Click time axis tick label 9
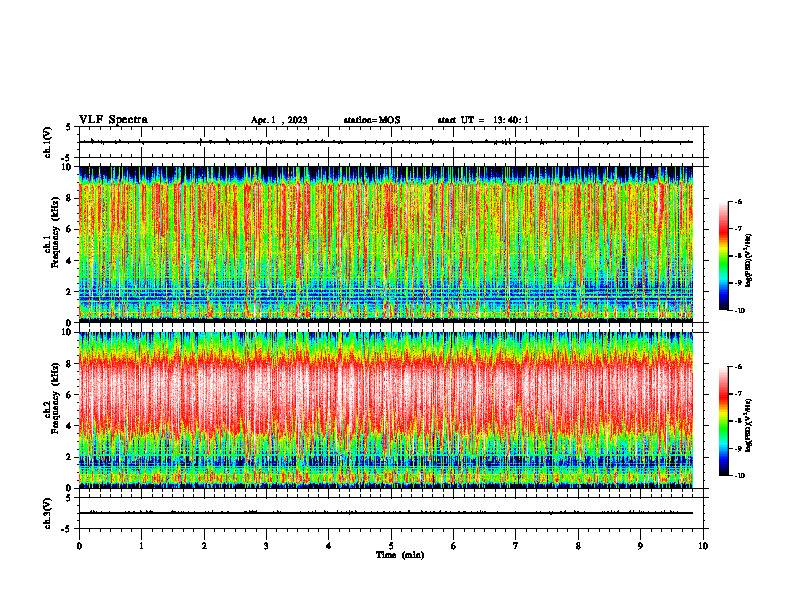The height and width of the screenshot is (612, 792). (x=640, y=546)
